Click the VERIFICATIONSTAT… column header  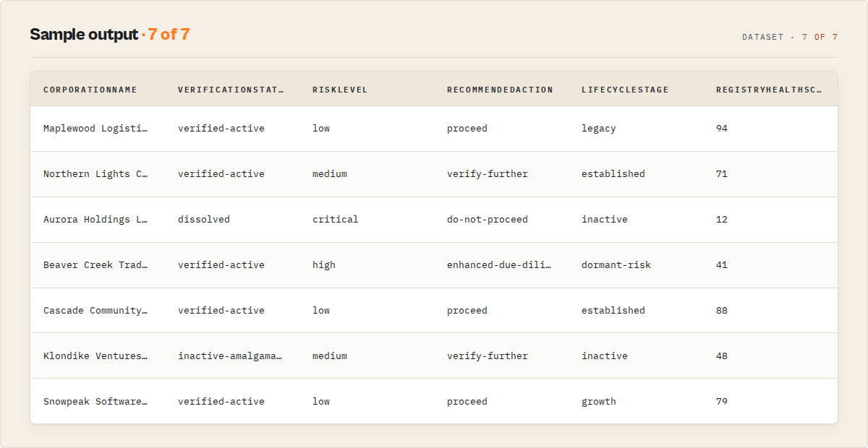231,90
